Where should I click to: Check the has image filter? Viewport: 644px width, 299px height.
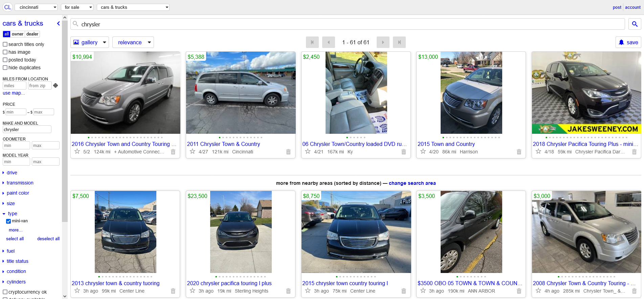click(x=5, y=52)
